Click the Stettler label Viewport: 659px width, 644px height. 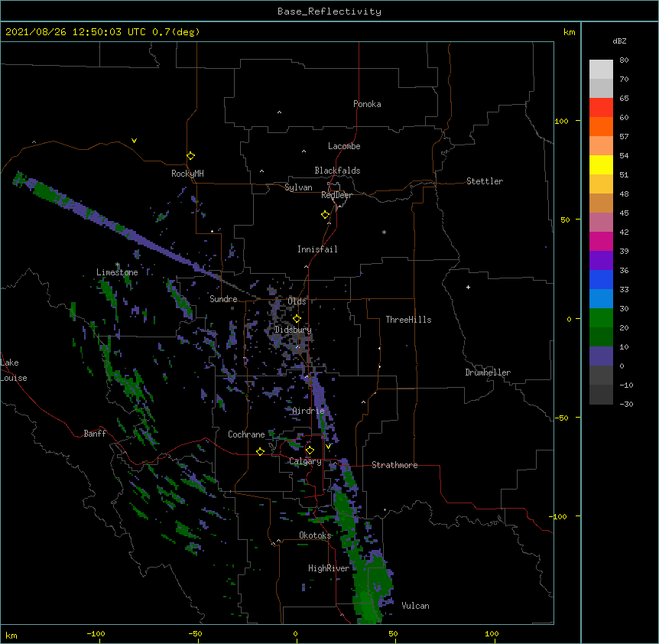point(485,181)
